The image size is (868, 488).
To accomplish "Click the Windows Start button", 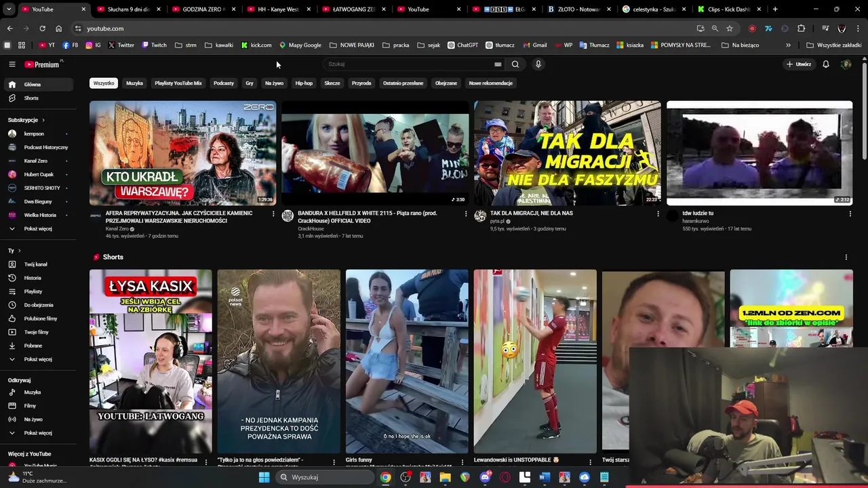I will 264,477.
